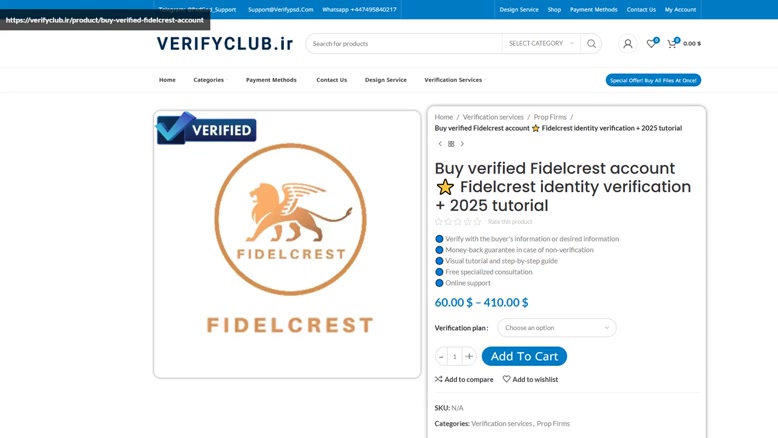The image size is (778, 438).
Task: Open the Verification plan dropdown
Action: 557,328
